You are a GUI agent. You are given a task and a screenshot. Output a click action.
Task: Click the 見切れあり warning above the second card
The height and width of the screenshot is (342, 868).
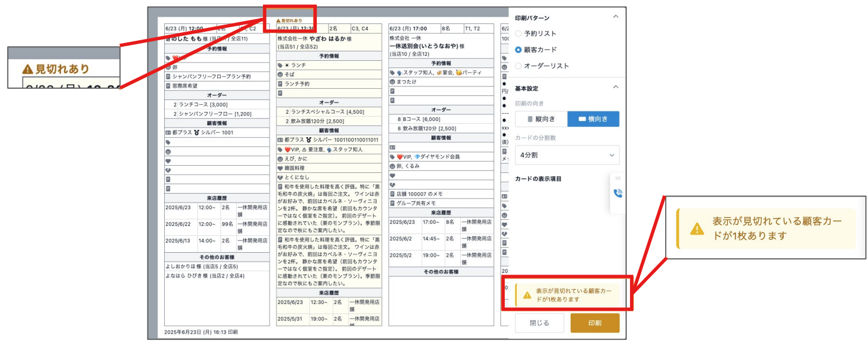tap(289, 21)
